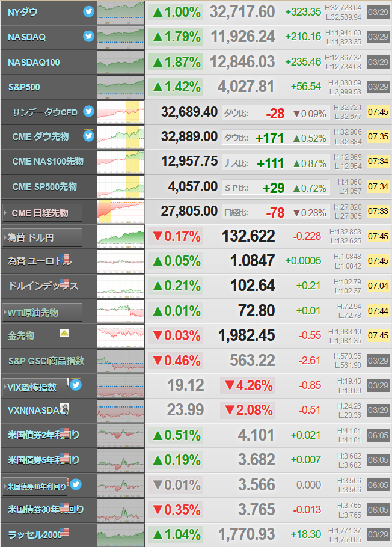
Task: Click the ユーロドル rate 1.0847
Action: click(x=253, y=261)
